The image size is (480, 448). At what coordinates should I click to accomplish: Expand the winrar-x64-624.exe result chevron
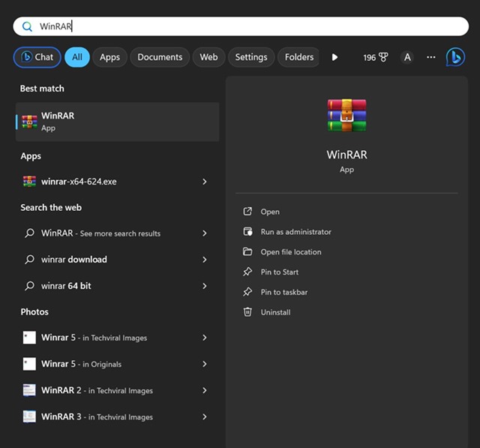205,182
